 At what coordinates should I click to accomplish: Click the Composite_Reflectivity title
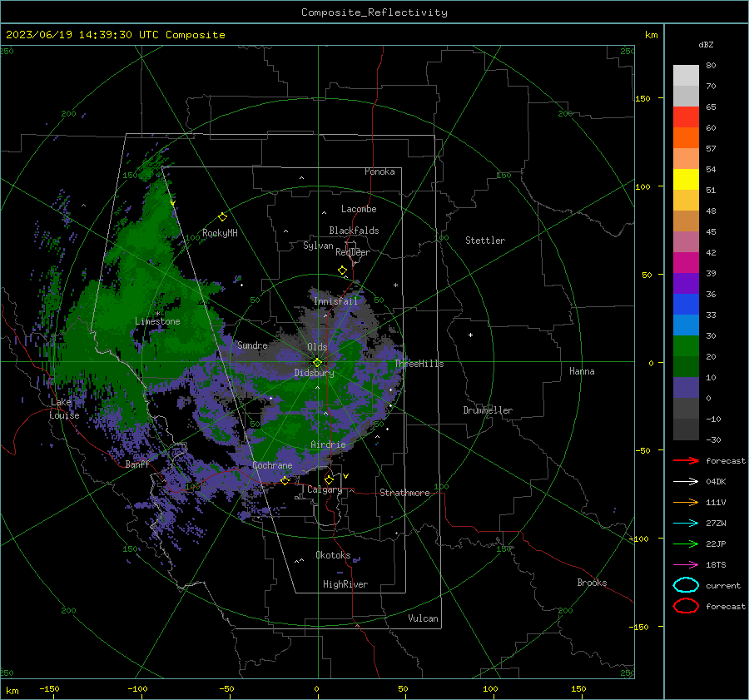pos(374,12)
